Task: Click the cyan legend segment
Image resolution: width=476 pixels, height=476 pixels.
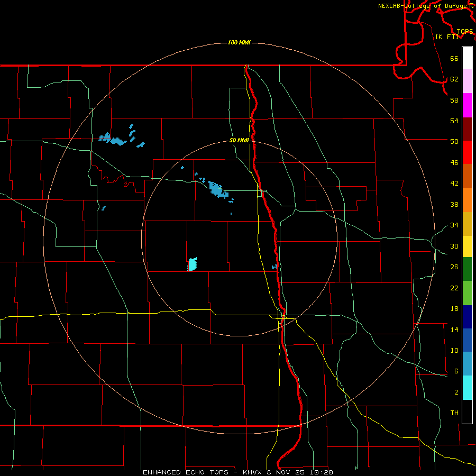Action: point(467,388)
